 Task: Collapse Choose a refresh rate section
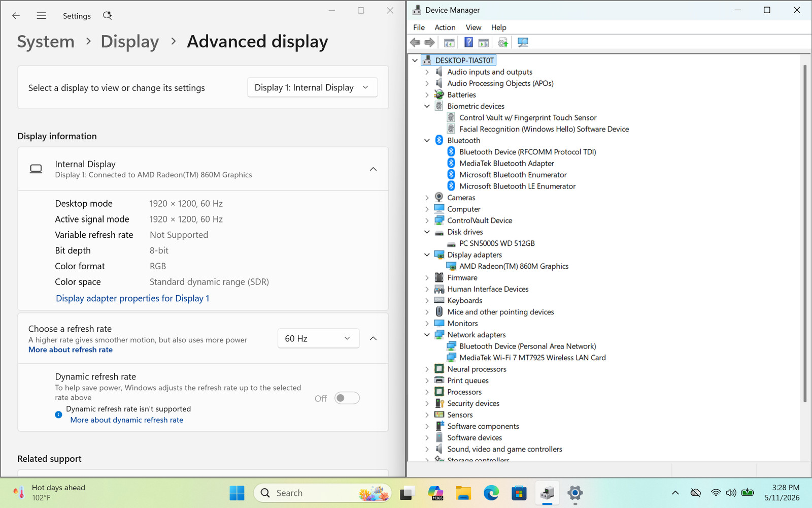[x=373, y=338]
